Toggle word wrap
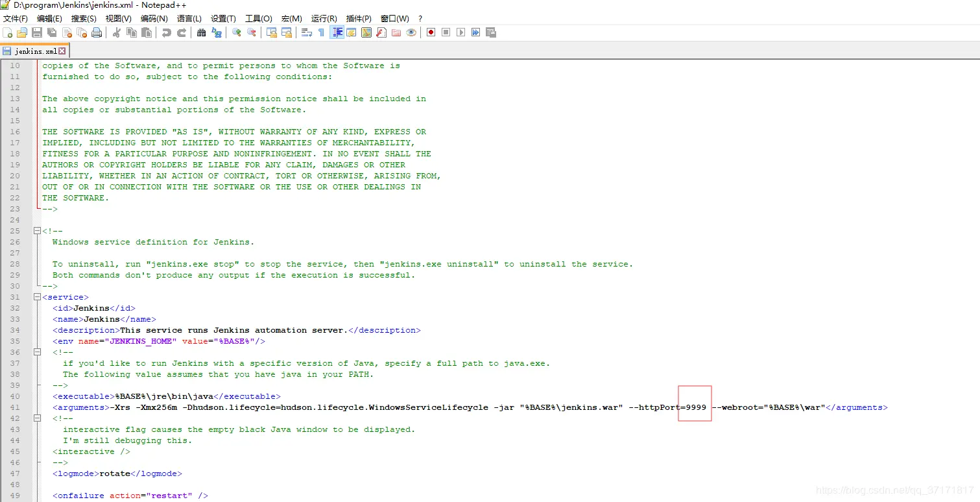This screenshot has height=502, width=980. pyautogui.click(x=307, y=32)
